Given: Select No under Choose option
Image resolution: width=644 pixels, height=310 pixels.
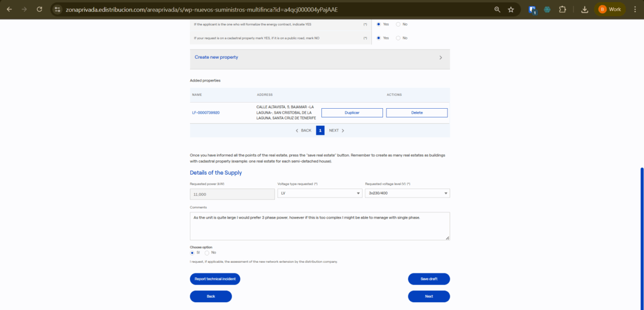Looking at the screenshot, I should 207,252.
